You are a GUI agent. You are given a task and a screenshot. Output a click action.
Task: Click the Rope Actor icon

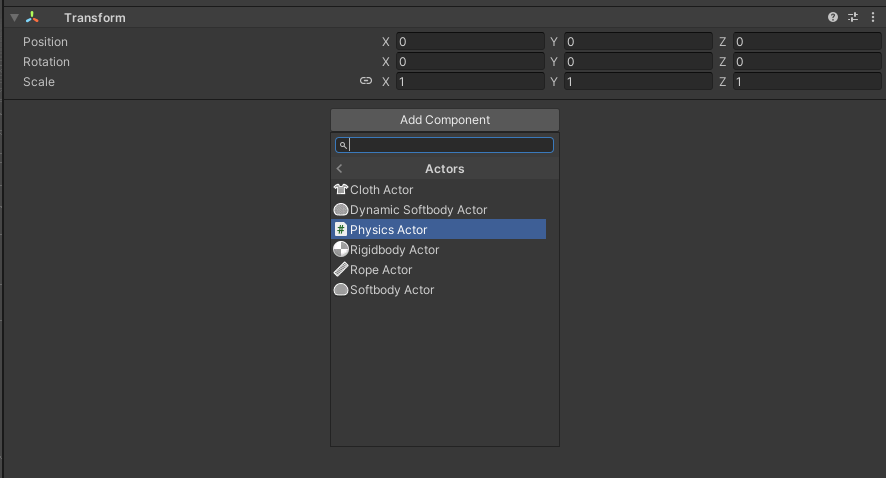click(341, 270)
